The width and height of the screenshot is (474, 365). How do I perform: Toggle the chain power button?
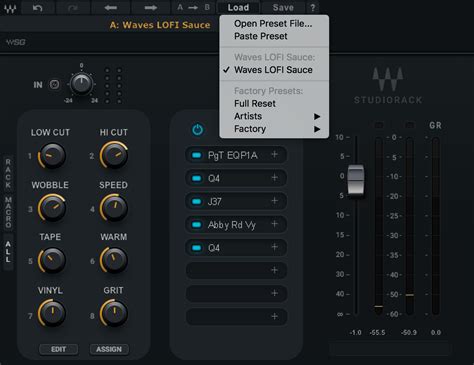[197, 130]
